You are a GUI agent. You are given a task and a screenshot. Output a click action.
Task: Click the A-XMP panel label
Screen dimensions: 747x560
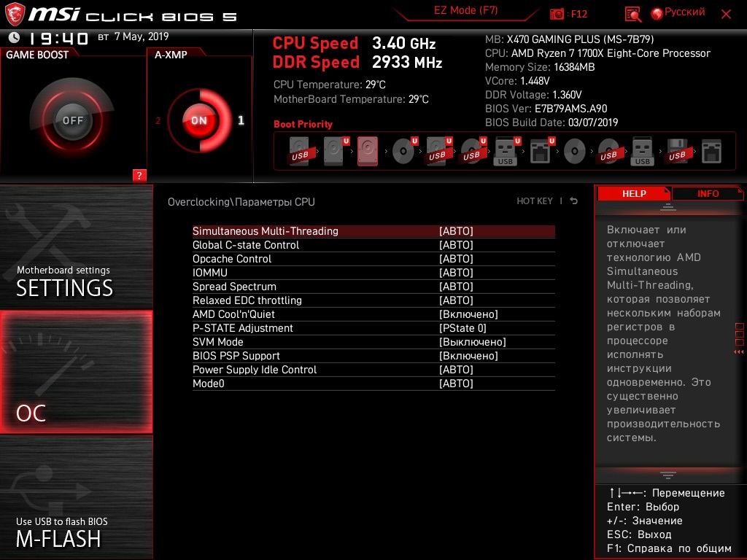(x=171, y=55)
